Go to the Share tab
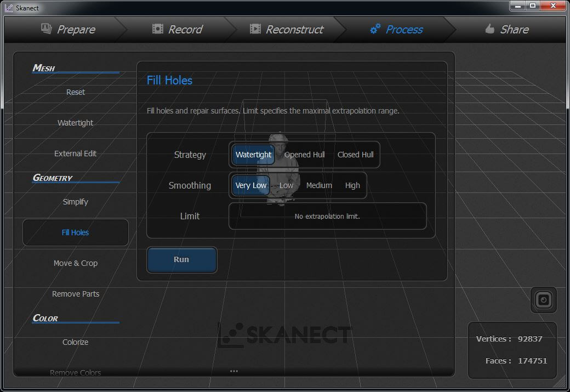The height and width of the screenshot is (392, 570). click(x=507, y=29)
